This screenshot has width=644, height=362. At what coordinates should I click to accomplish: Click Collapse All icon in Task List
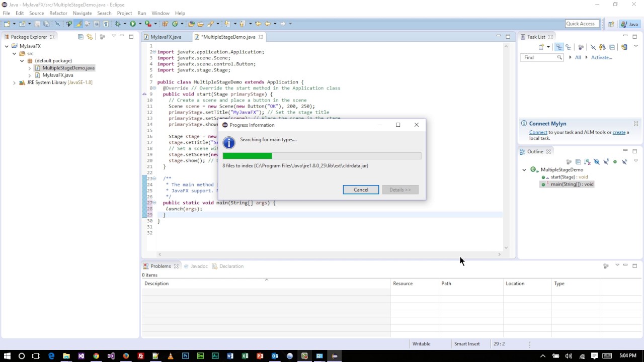pos(612,47)
